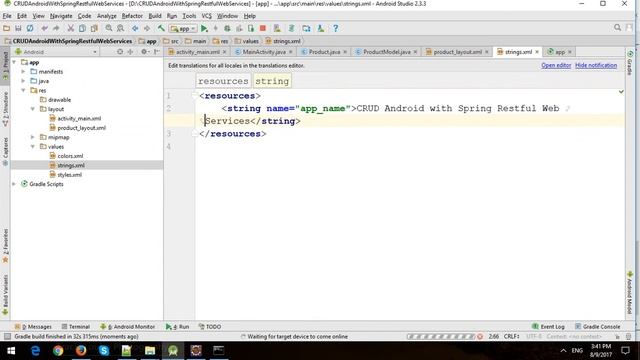Click the navigate Back arrow icon

[135, 28]
